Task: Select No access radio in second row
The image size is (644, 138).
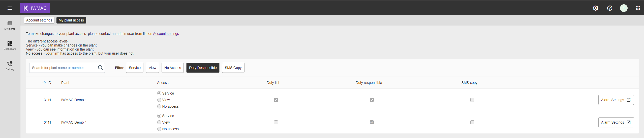Action: pos(159,129)
